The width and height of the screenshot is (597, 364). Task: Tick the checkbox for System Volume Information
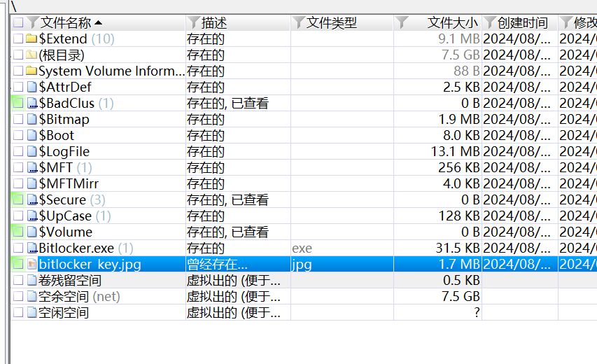coord(18,71)
